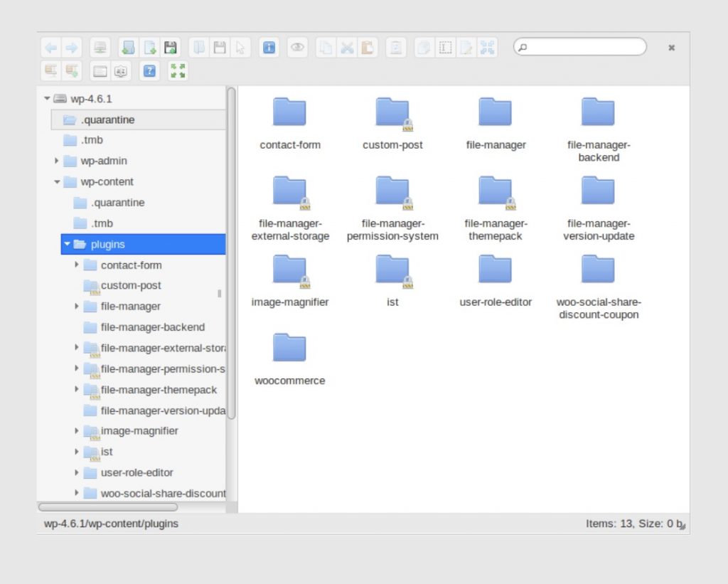The image size is (728, 584).
Task: Click the Delete toolbar icon
Action: pyautogui.click(x=396, y=48)
